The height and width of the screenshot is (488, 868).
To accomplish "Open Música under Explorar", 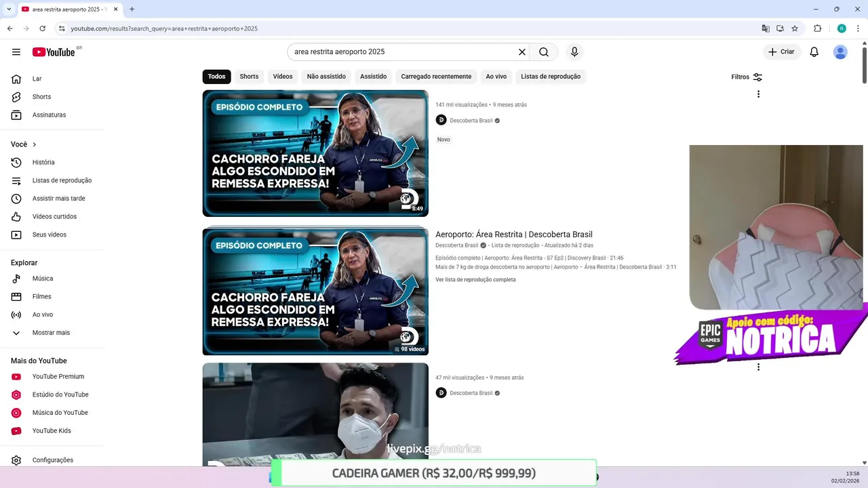I will tap(52, 279).
